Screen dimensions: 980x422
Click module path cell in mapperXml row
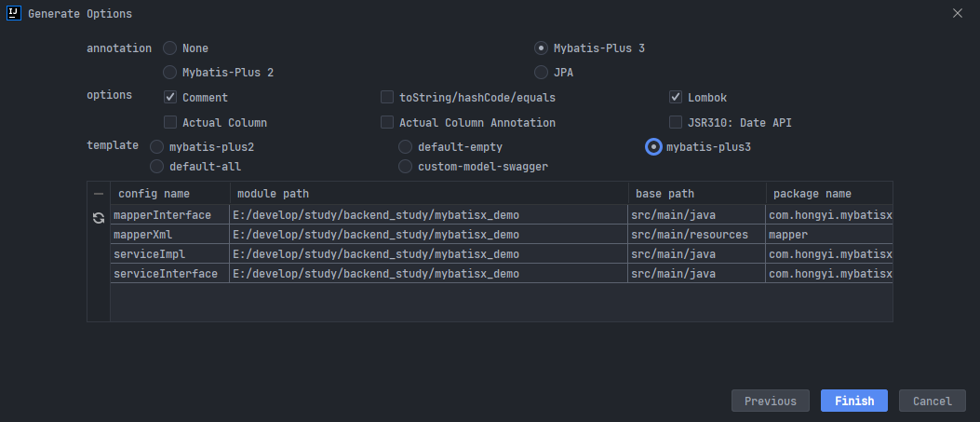(x=429, y=235)
